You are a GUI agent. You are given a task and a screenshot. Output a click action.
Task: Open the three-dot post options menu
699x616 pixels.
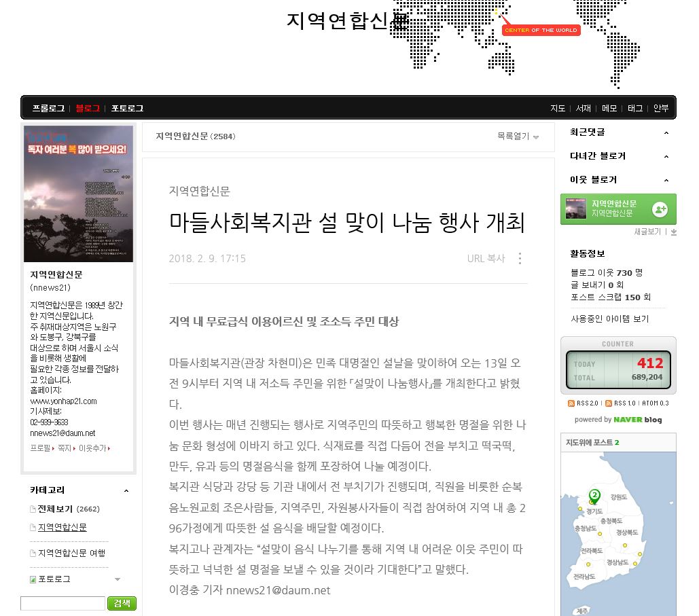point(520,259)
